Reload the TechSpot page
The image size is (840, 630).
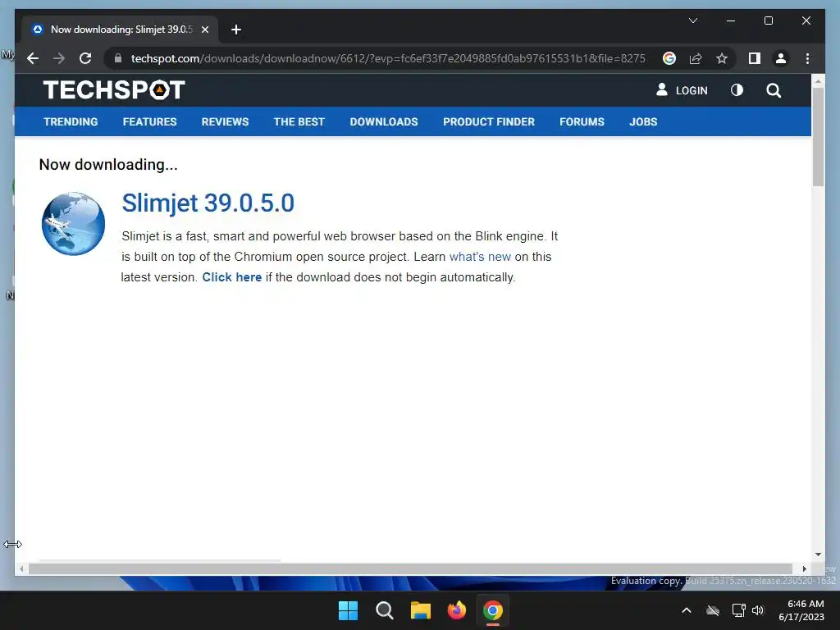85,58
